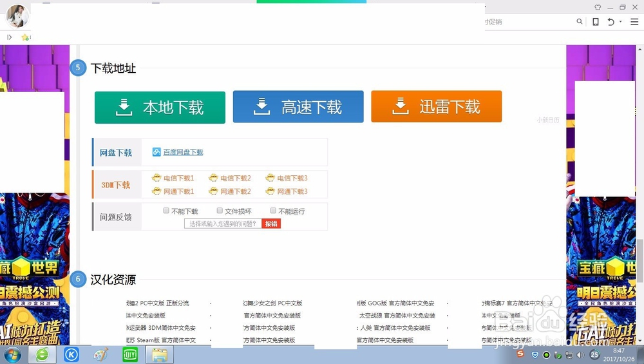Open the 太空战狼 官方简体中文免安装 link
The height and width of the screenshot is (364, 644).
[x=397, y=316]
